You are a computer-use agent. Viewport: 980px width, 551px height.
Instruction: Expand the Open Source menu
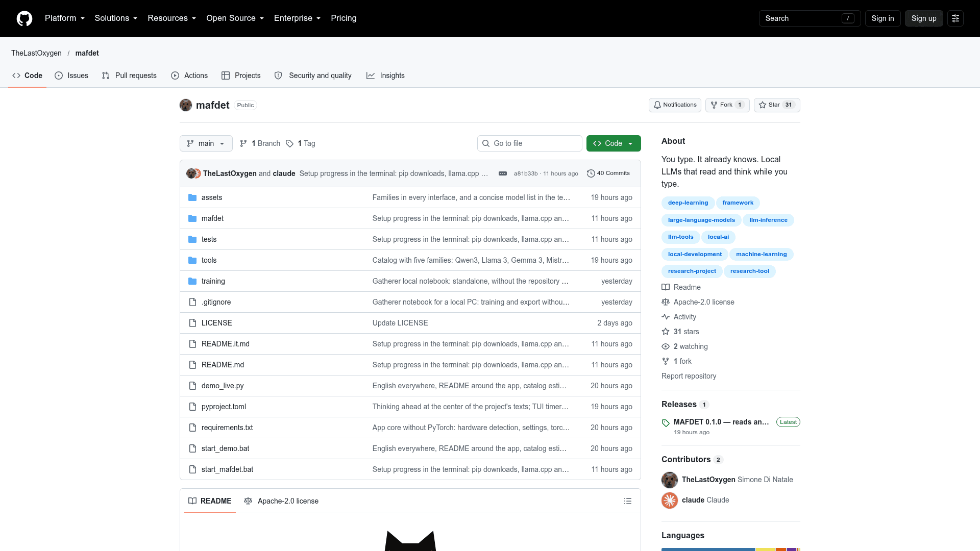(x=235, y=18)
